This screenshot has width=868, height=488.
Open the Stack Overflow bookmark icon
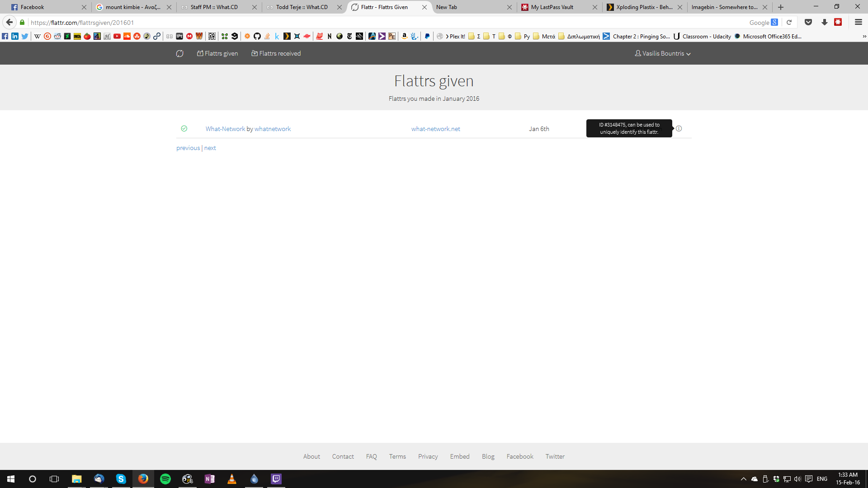click(267, 36)
